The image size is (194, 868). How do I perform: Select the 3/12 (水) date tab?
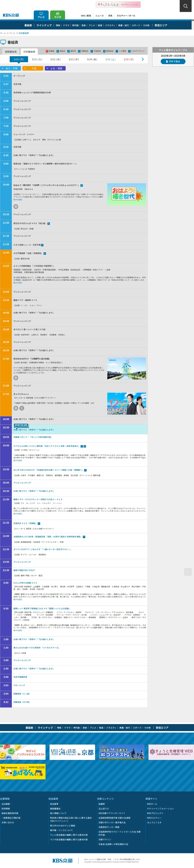coord(56,59)
